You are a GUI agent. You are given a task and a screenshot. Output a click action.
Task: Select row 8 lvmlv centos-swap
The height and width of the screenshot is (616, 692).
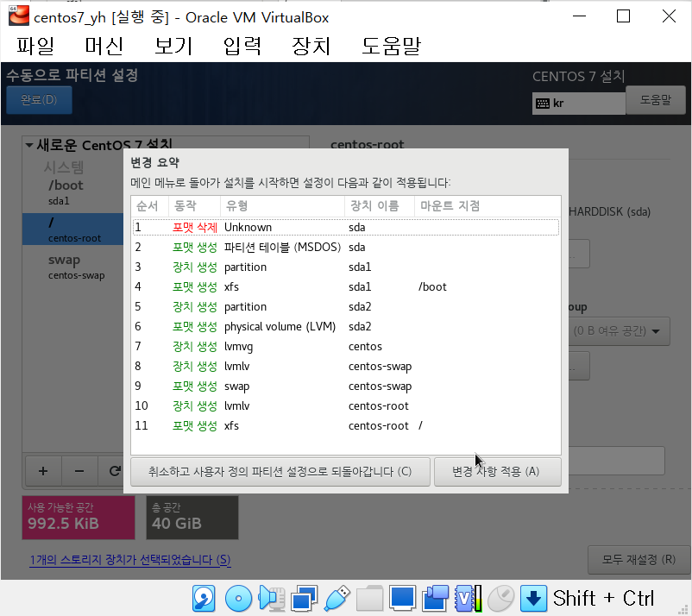tap(346, 367)
